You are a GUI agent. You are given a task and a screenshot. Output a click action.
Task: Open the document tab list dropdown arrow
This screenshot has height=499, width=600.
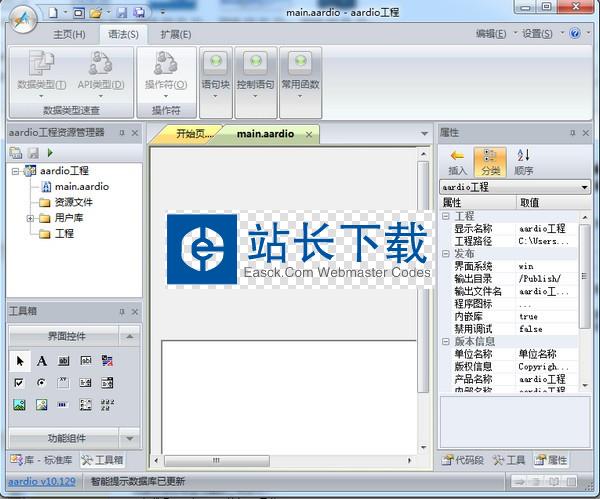(x=424, y=134)
